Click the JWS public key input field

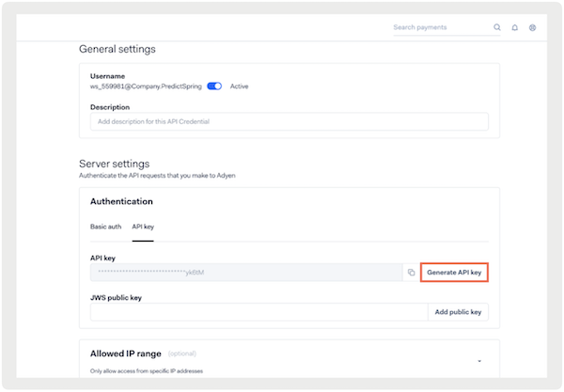(x=259, y=312)
